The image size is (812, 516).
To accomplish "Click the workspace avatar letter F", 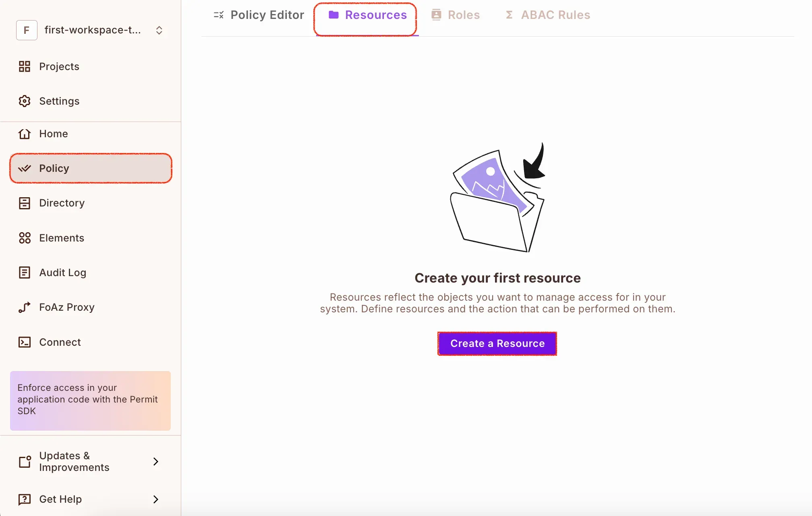I will coord(27,30).
